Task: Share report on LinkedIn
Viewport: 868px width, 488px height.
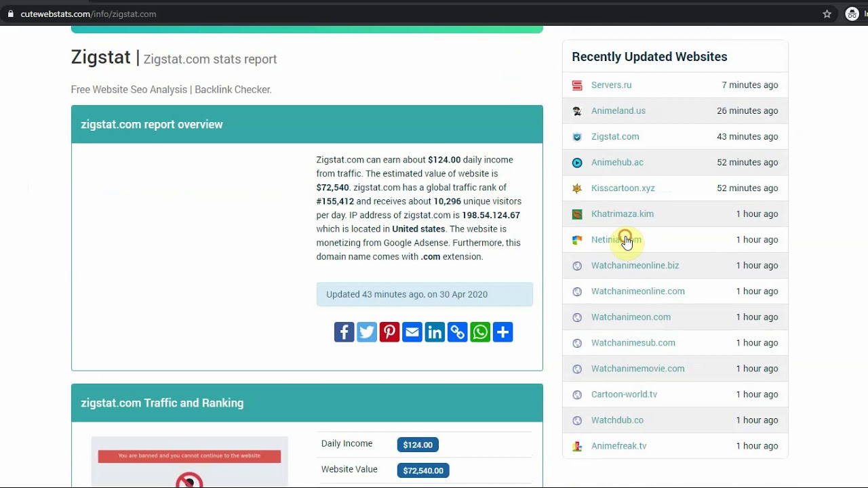Action: point(435,332)
